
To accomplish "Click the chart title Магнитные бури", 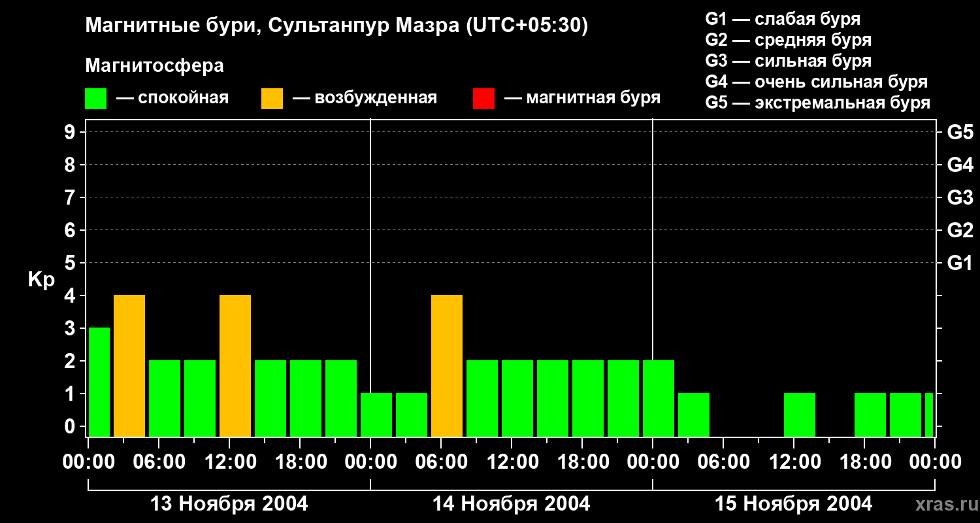I will (x=166, y=26).
